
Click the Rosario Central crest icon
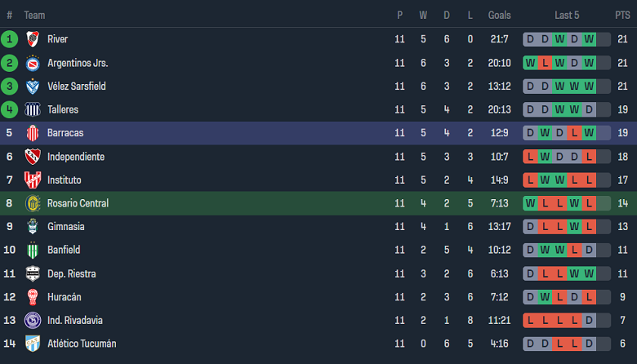click(33, 203)
